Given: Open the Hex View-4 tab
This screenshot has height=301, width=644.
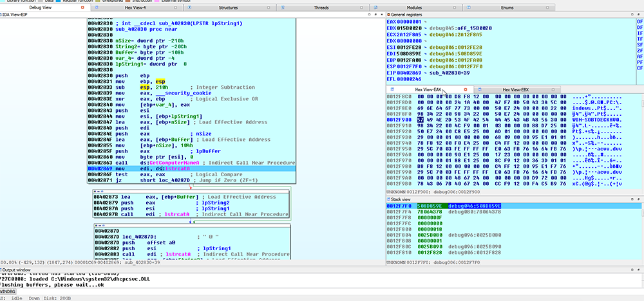Looking at the screenshot, I should pyautogui.click(x=137, y=7).
